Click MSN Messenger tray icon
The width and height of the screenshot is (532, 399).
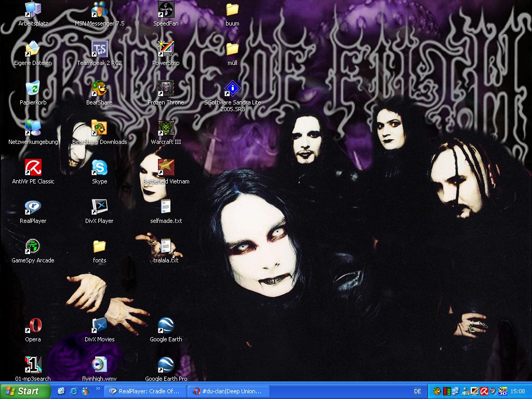465,391
